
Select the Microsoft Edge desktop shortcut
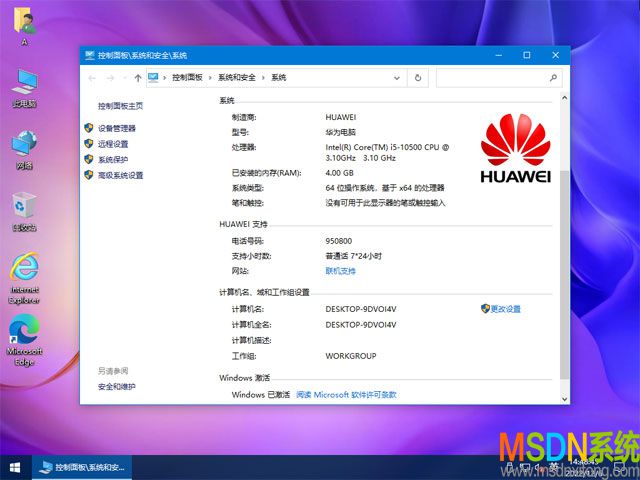[24, 340]
